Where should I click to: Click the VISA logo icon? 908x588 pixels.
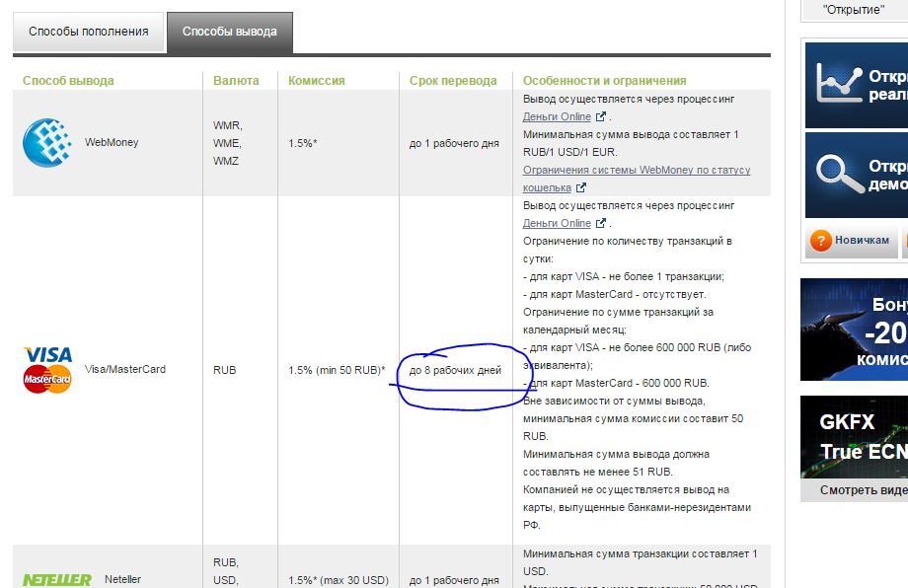pyautogui.click(x=48, y=354)
